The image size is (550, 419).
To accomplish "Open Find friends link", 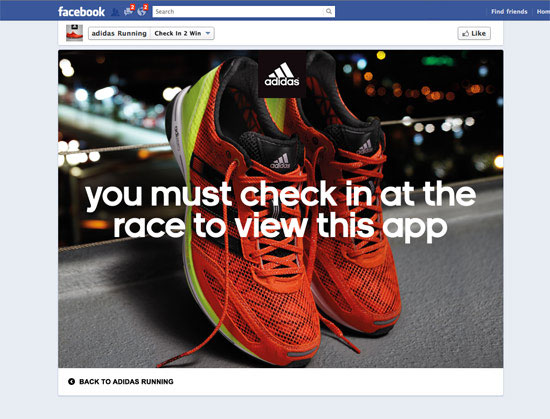I will click(509, 12).
